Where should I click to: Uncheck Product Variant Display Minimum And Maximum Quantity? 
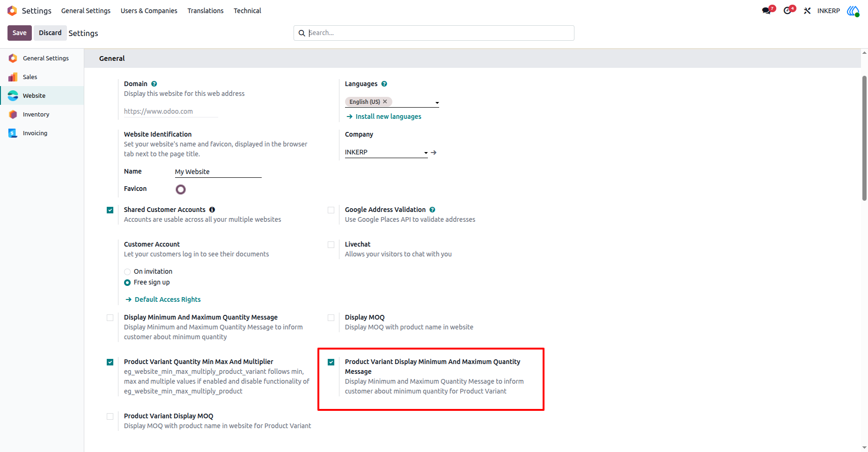pos(331,362)
